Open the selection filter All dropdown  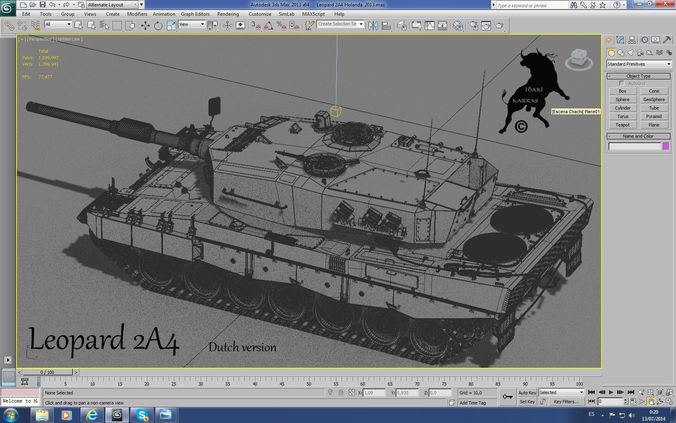pyautogui.click(x=57, y=25)
